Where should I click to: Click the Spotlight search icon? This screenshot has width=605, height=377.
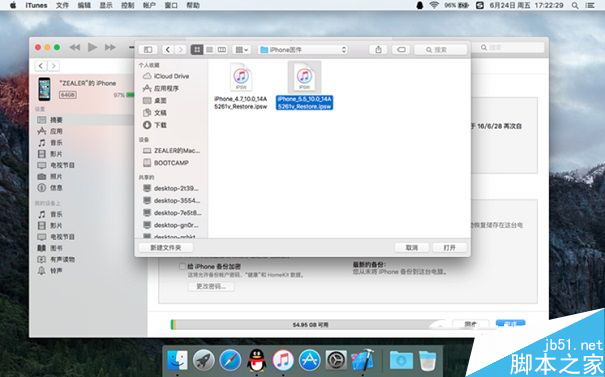tap(575, 5)
